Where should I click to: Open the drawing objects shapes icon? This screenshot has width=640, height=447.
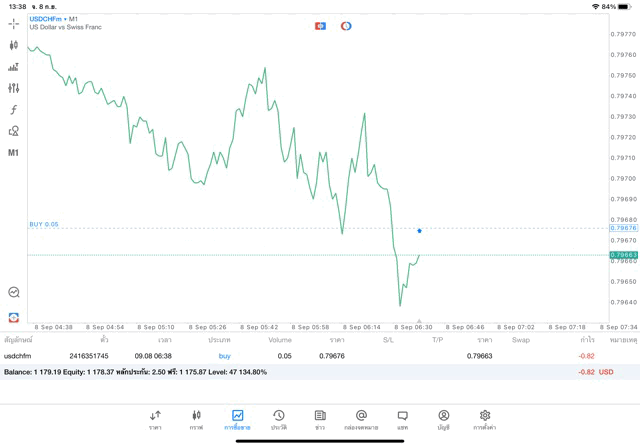coord(13,131)
